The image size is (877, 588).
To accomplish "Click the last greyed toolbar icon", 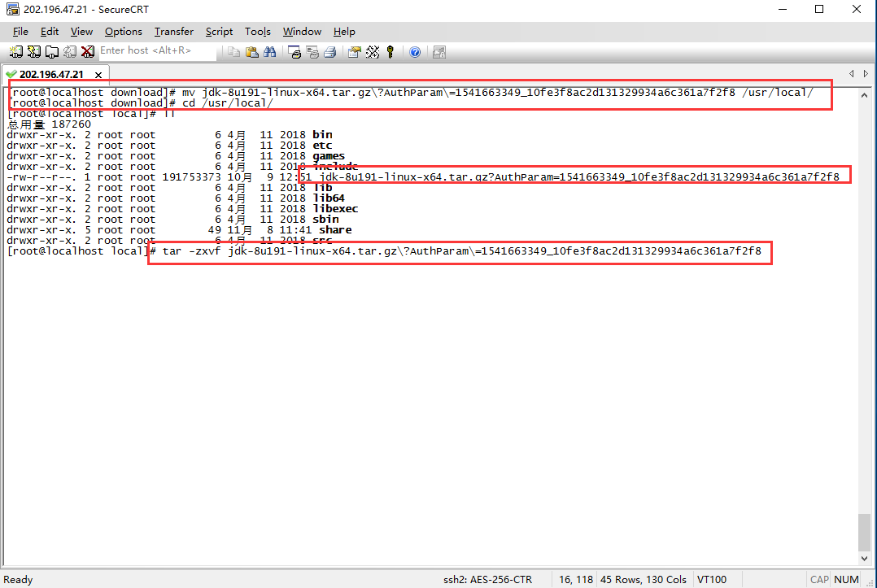I will tap(439, 52).
